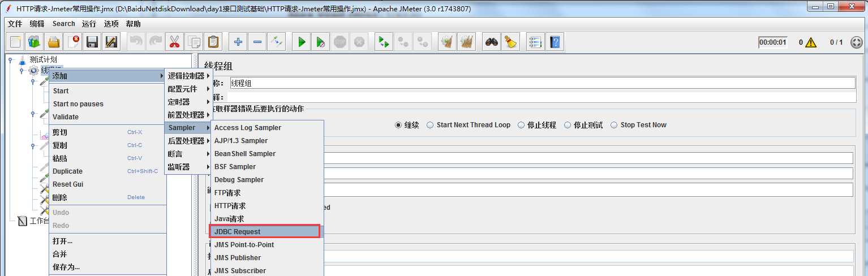Click the Help question-mark toolbar icon

click(x=555, y=42)
